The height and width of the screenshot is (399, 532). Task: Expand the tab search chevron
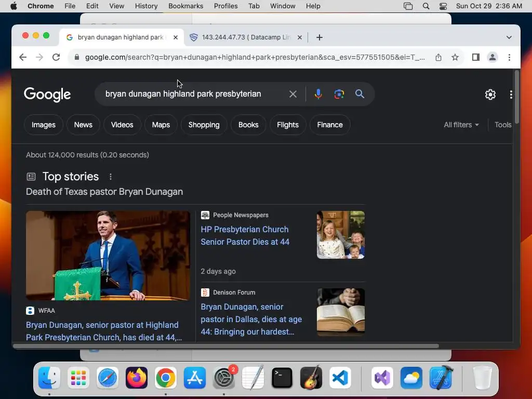click(x=509, y=37)
